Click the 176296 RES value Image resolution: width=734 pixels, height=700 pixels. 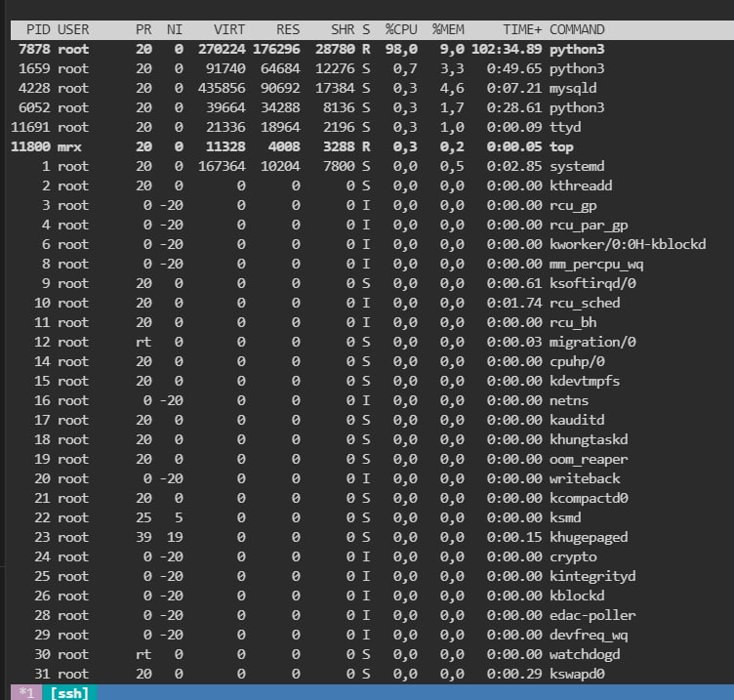276,49
